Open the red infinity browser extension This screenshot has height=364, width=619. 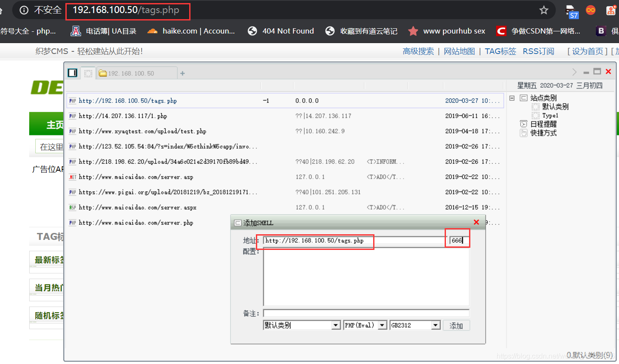click(x=591, y=10)
